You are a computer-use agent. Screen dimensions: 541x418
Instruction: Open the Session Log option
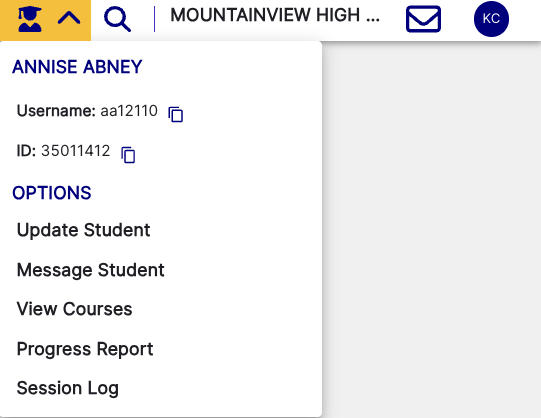click(x=68, y=388)
